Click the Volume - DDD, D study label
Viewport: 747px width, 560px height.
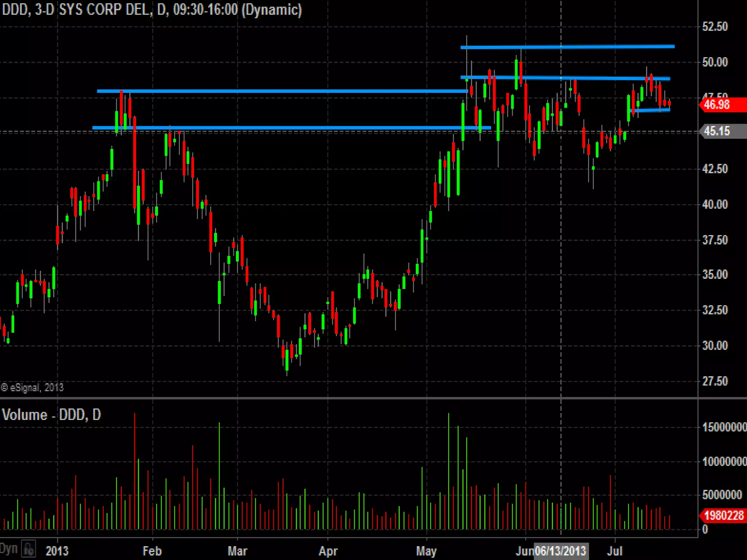click(x=51, y=415)
